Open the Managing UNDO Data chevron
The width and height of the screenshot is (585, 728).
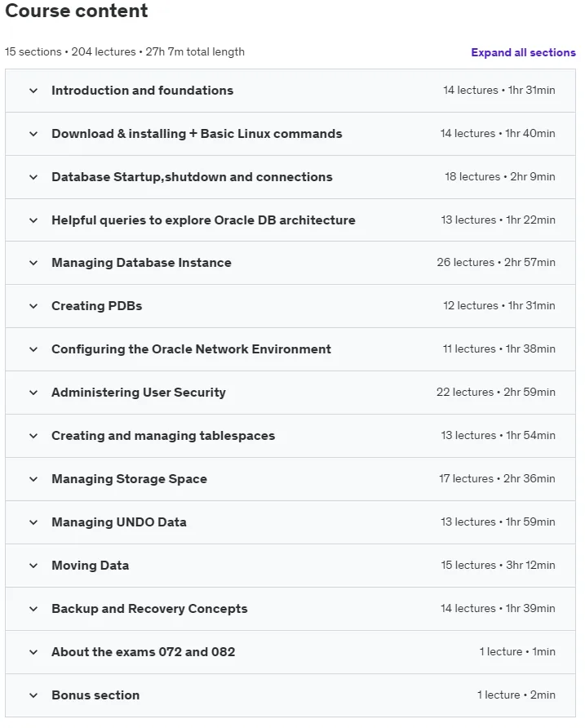[x=33, y=522]
